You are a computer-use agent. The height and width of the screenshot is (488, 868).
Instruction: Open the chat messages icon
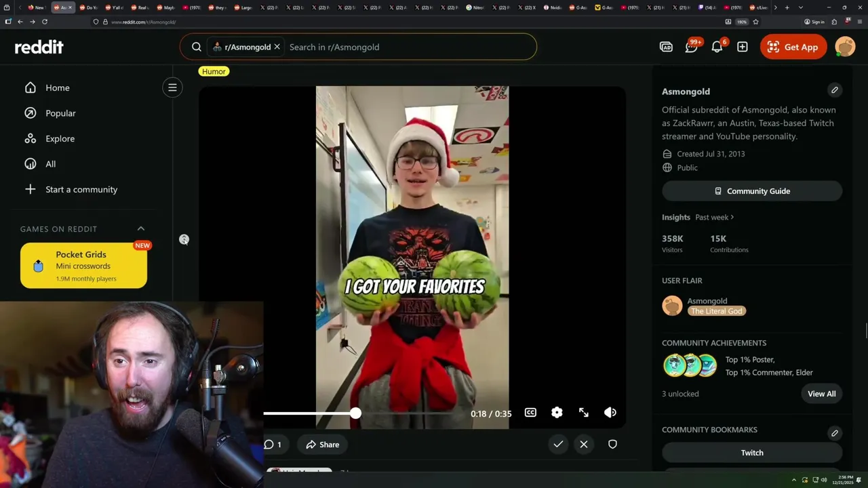[x=692, y=47]
